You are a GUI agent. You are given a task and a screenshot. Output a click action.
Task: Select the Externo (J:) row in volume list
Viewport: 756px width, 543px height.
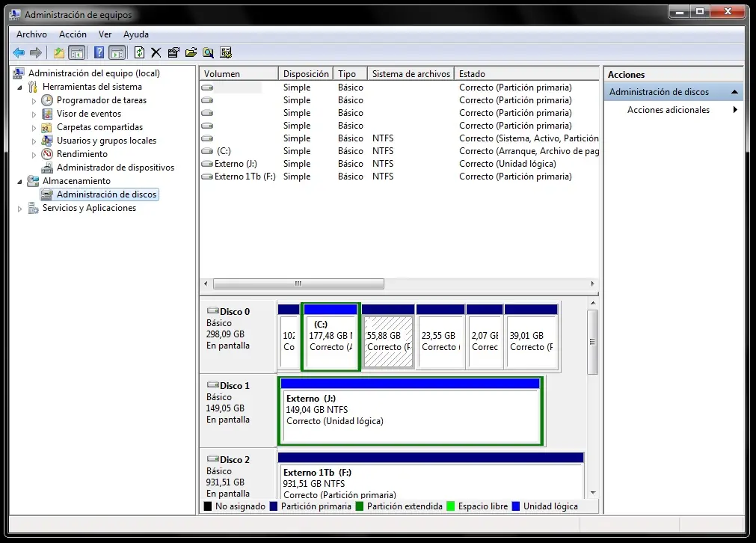[x=399, y=164]
